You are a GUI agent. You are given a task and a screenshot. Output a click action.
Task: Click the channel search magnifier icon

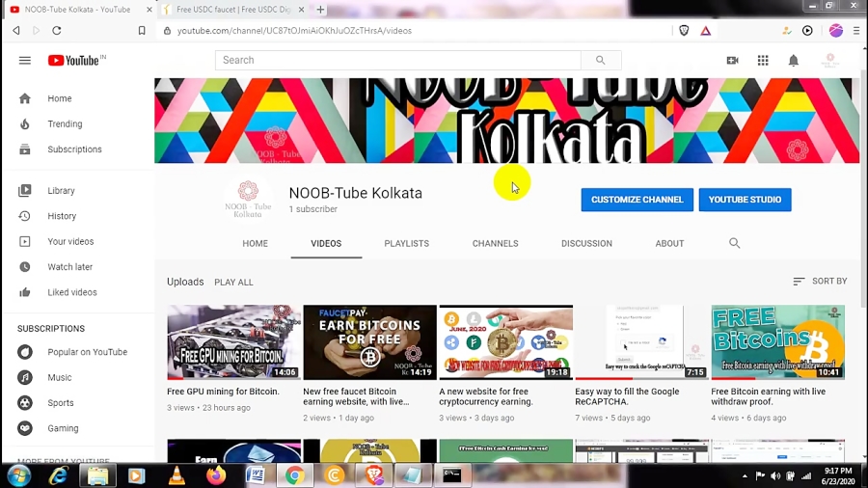[x=735, y=243]
